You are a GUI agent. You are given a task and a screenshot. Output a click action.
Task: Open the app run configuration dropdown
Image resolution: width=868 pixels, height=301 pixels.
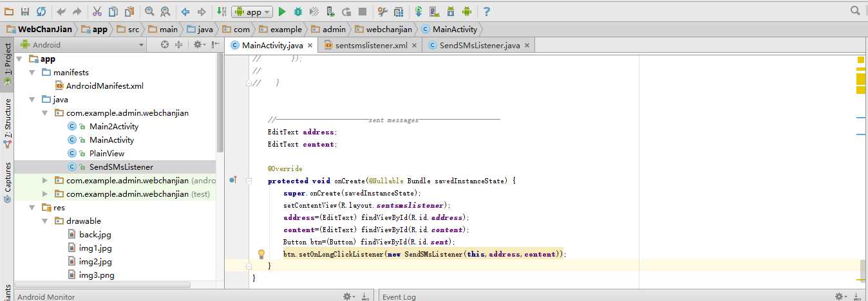click(x=252, y=12)
